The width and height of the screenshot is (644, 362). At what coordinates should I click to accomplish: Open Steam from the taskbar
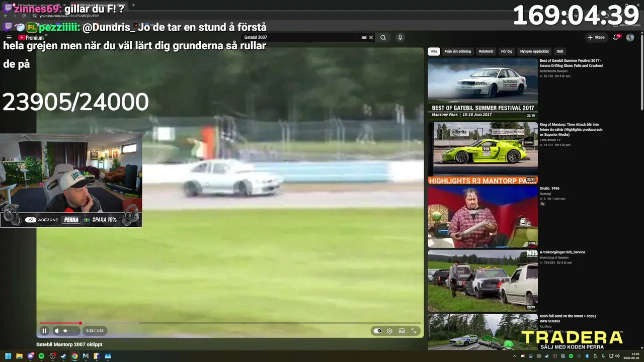pyautogui.click(x=63, y=356)
